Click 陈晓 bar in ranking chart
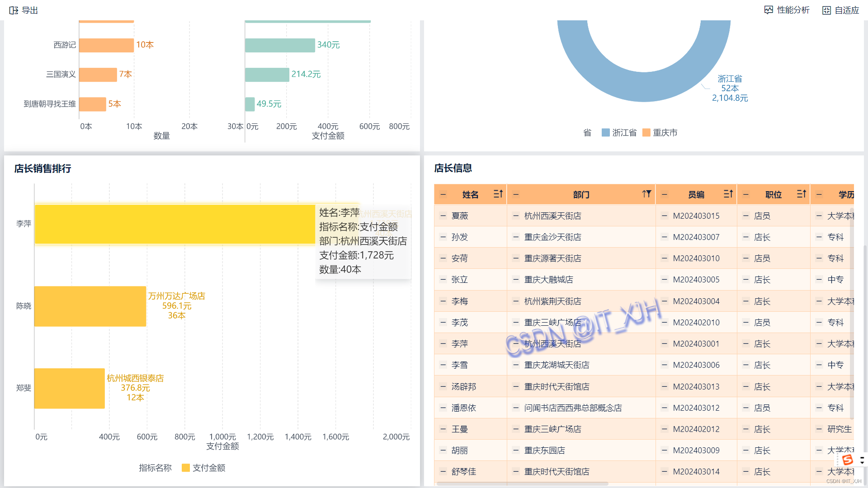 click(x=90, y=306)
